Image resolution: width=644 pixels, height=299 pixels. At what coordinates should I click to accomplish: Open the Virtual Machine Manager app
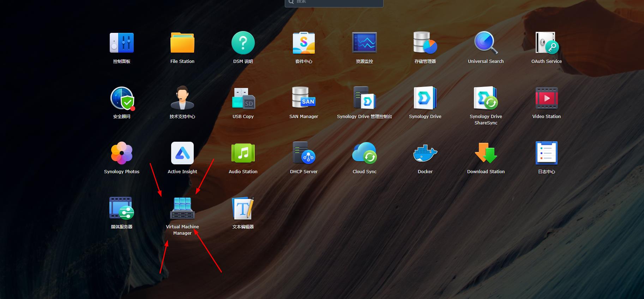point(182,209)
